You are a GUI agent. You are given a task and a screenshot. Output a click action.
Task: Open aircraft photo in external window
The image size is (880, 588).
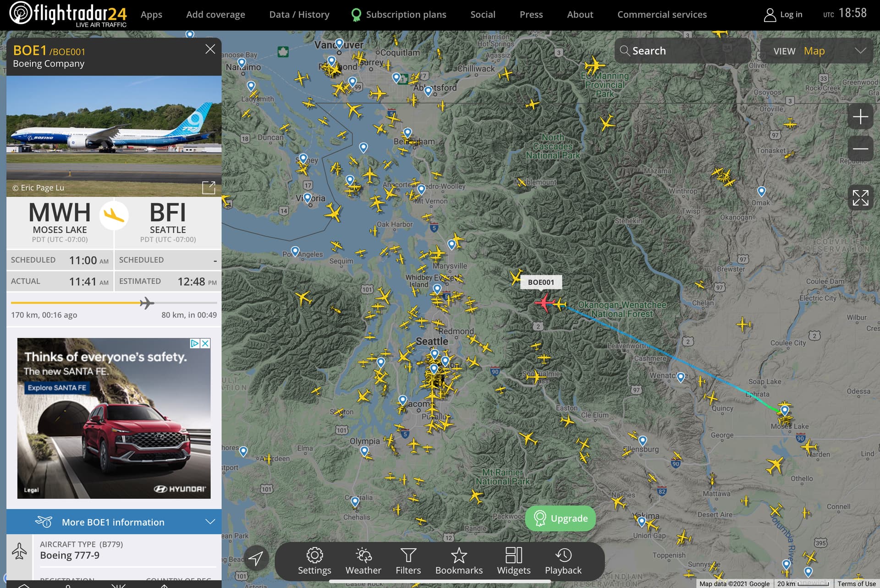[x=209, y=187]
